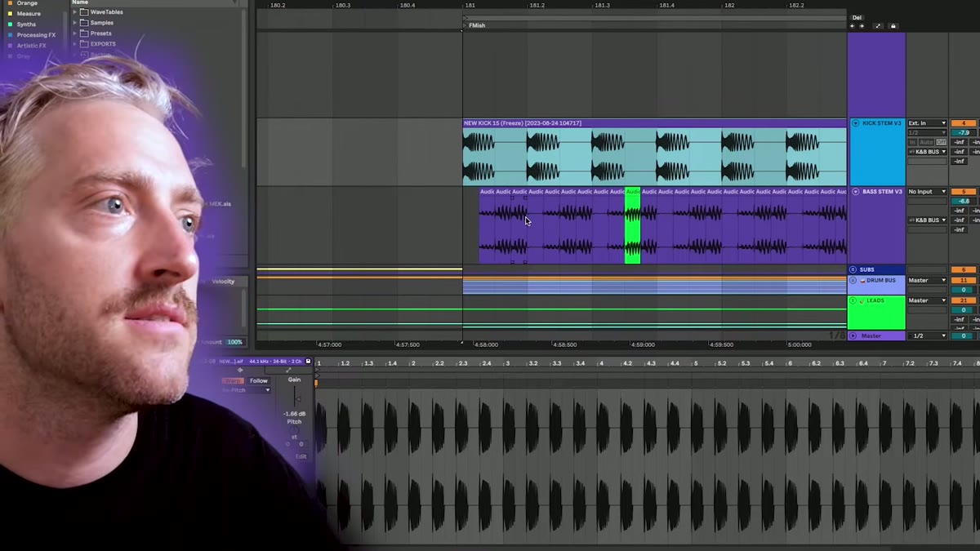Fold the BASS STEM V3 track
Screen dimensions: 980x551
pyautogui.click(x=855, y=192)
